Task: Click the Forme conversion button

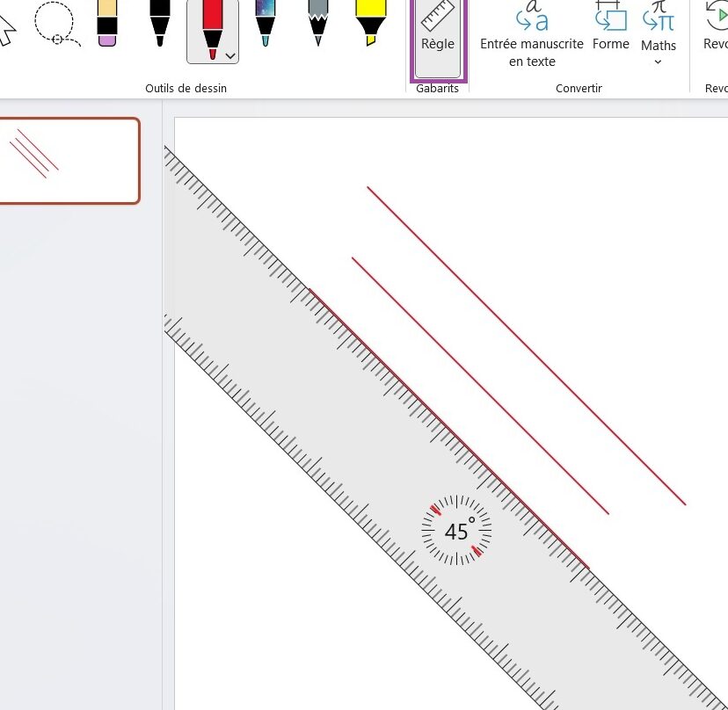Action: tap(611, 27)
